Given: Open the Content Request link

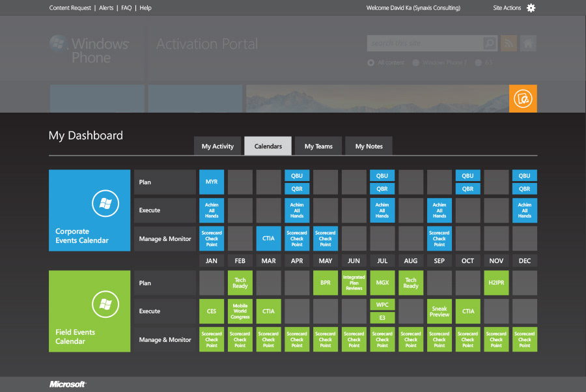Looking at the screenshot, I should pos(70,8).
